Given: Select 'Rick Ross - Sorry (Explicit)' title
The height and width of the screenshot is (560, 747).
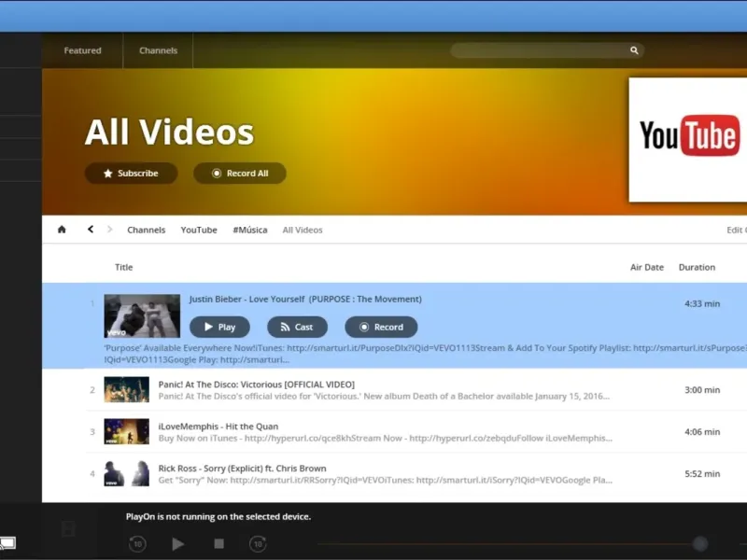Looking at the screenshot, I should coord(242,469).
